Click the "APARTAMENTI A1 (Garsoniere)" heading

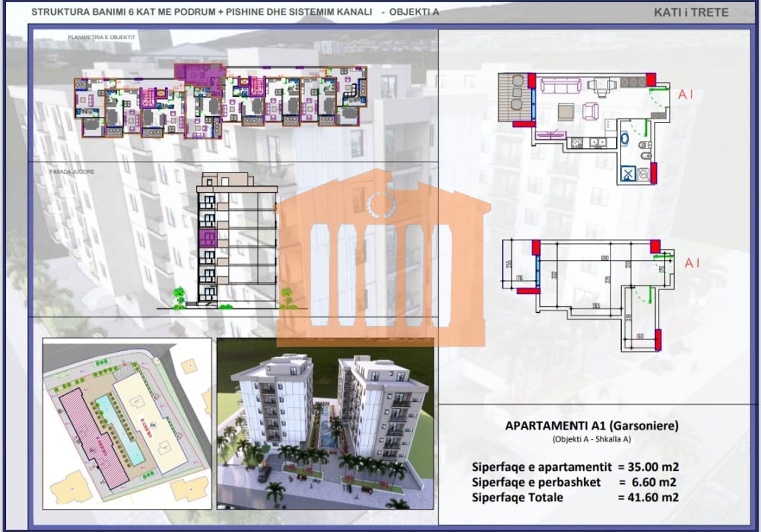[592, 426]
